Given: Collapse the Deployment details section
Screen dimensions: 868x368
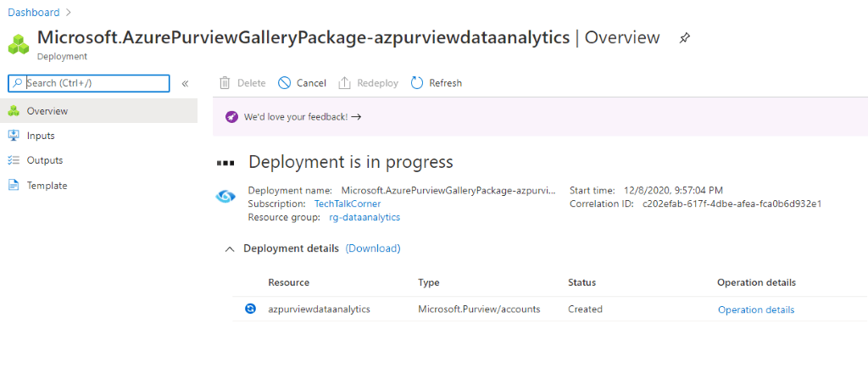Looking at the screenshot, I should pos(229,249).
